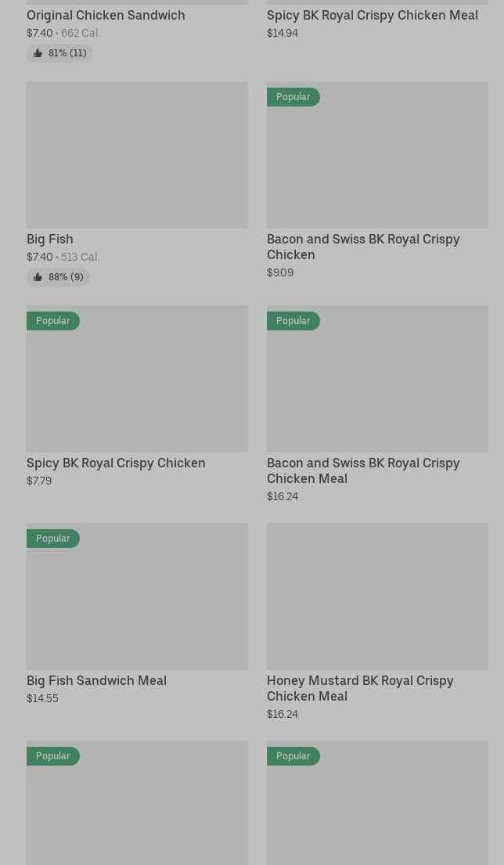The image size is (504, 865).
Task: Open Bacon and Swiss BK Royal Crispy Chicken title
Action: [363, 247]
